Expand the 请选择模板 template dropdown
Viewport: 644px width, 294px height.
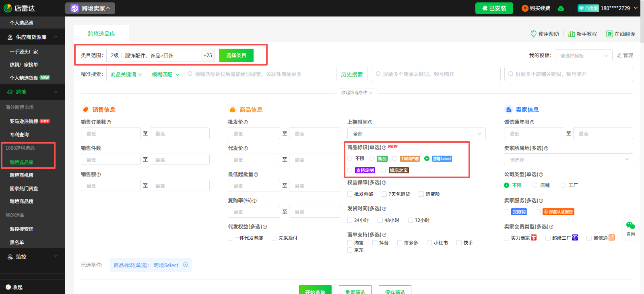(583, 56)
